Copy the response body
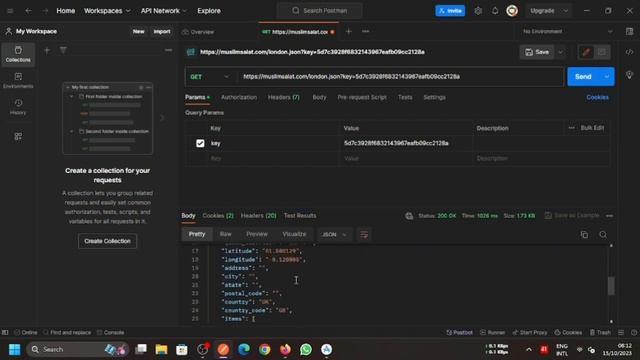Viewport: 640px width, 360px height. (584, 234)
